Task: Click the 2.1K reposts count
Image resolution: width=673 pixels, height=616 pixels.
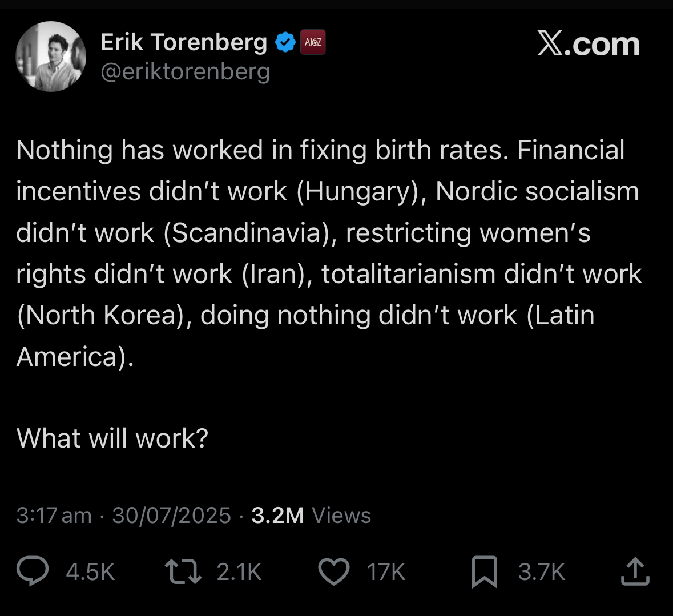Action: [239, 572]
